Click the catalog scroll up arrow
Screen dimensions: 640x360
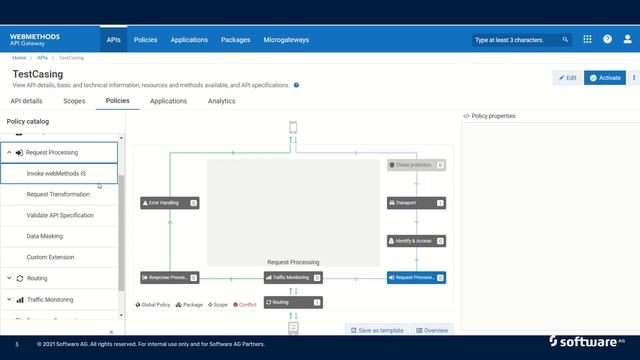tap(121, 138)
